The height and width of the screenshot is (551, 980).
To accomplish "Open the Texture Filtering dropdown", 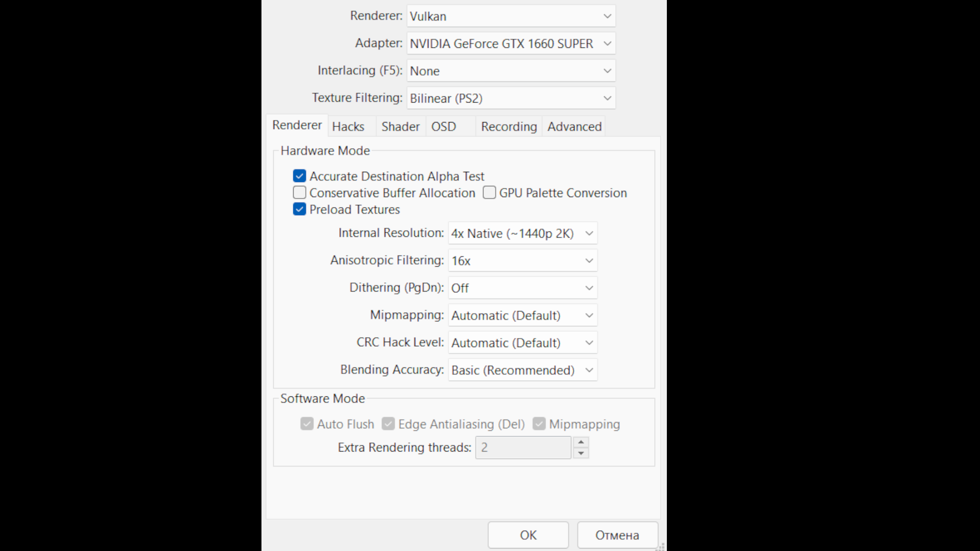I will [511, 98].
